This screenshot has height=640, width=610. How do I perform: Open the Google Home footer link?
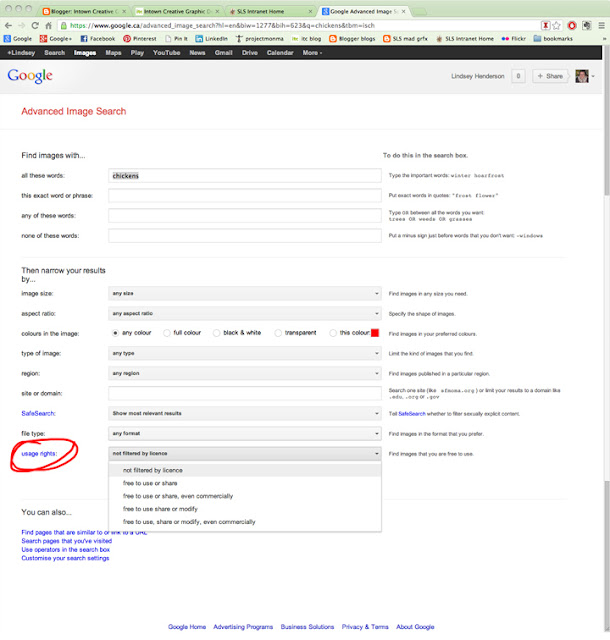(187, 627)
